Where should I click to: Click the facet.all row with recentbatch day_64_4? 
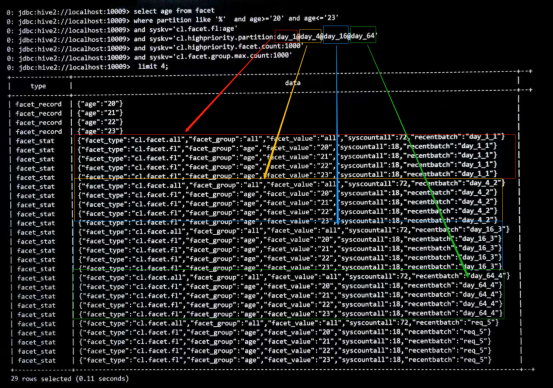coord(294,277)
